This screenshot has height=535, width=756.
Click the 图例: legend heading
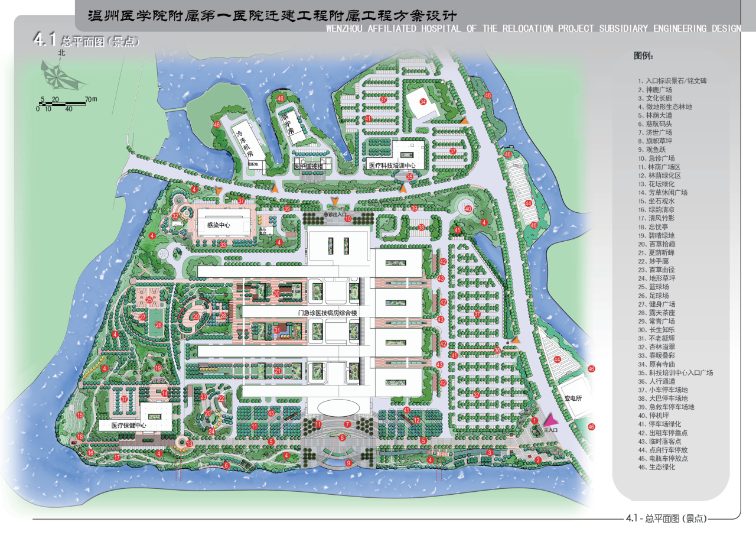643,56
